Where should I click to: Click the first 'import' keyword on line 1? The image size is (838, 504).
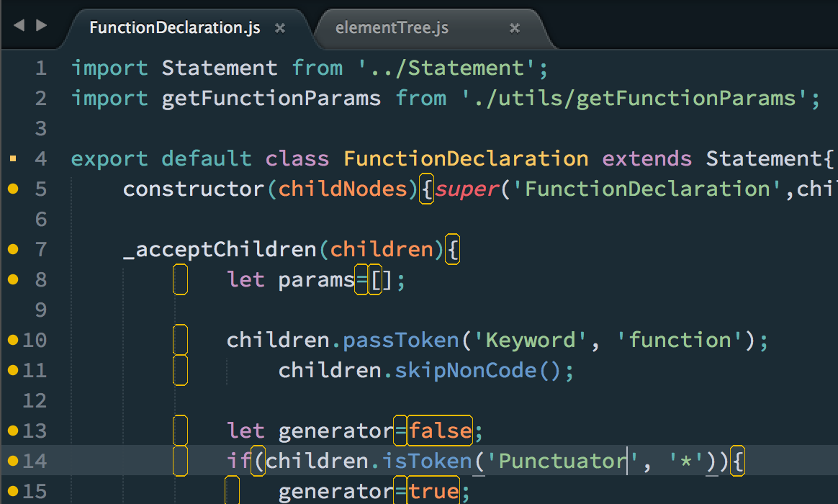pyautogui.click(x=109, y=68)
